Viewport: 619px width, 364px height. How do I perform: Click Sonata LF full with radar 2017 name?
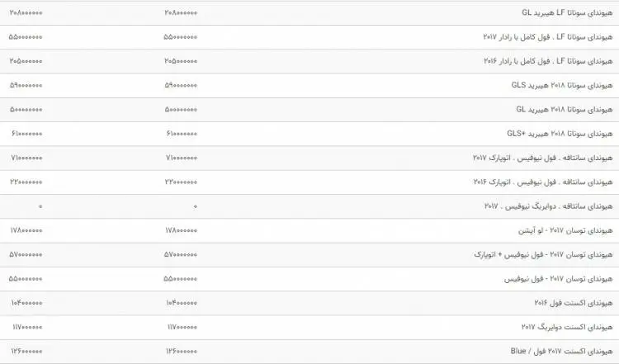point(548,37)
